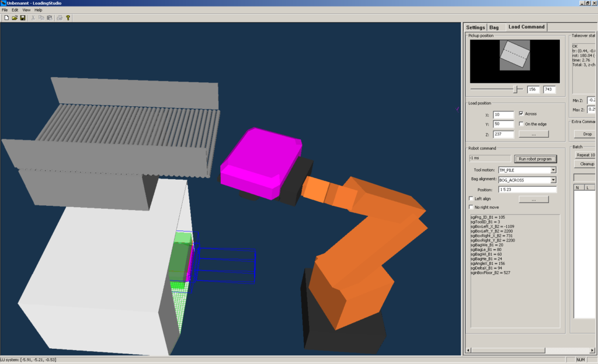Screen dimensions: 598x364
Task: Click the Save floppy disk icon
Action: pyautogui.click(x=23, y=18)
